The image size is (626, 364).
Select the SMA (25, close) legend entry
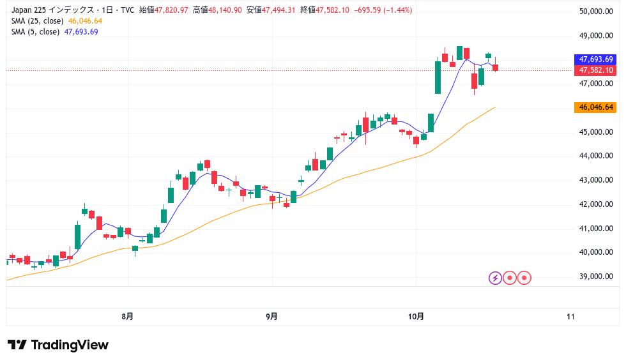click(x=38, y=21)
